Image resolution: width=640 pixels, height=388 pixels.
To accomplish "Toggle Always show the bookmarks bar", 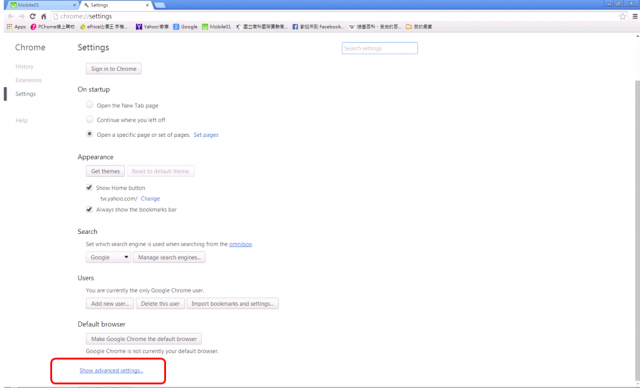I will point(89,209).
